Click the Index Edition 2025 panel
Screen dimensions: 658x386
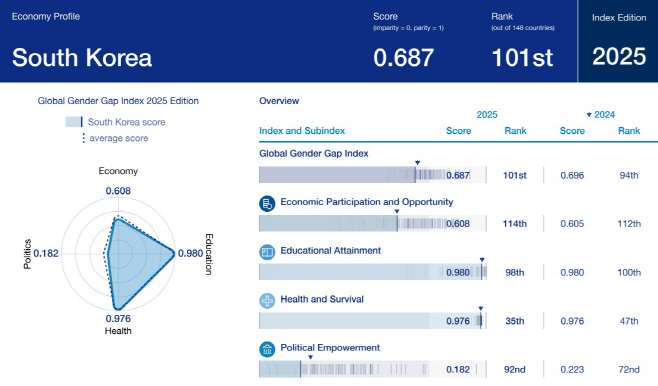(618, 41)
